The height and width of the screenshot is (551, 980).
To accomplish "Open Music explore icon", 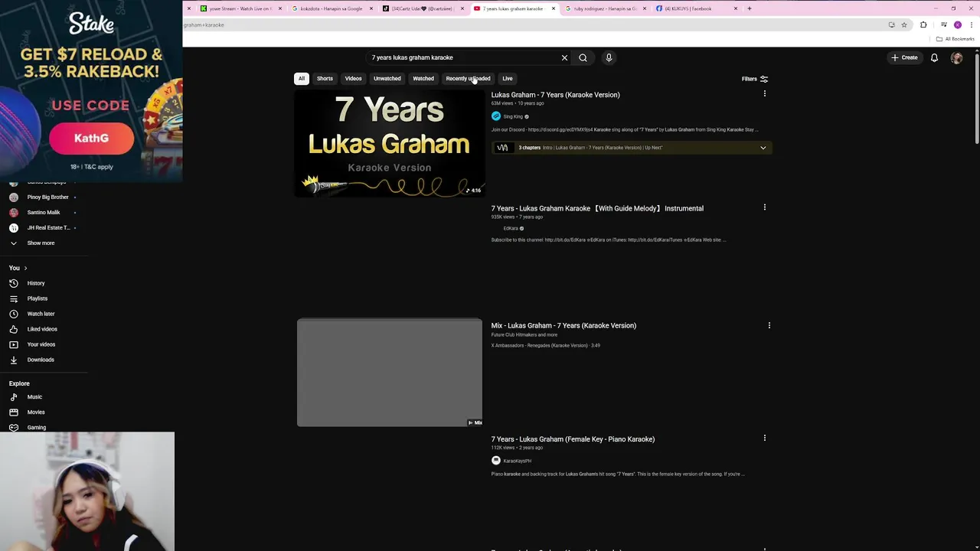I will (14, 397).
